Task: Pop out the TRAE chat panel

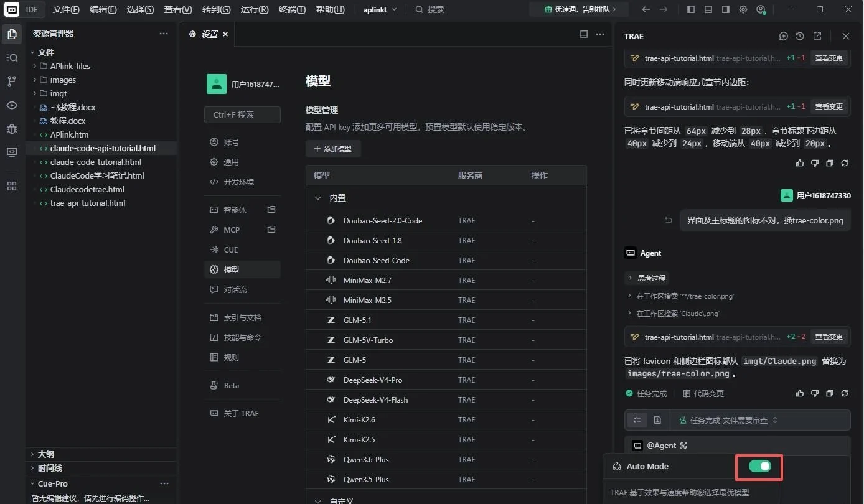Action: pyautogui.click(x=817, y=36)
